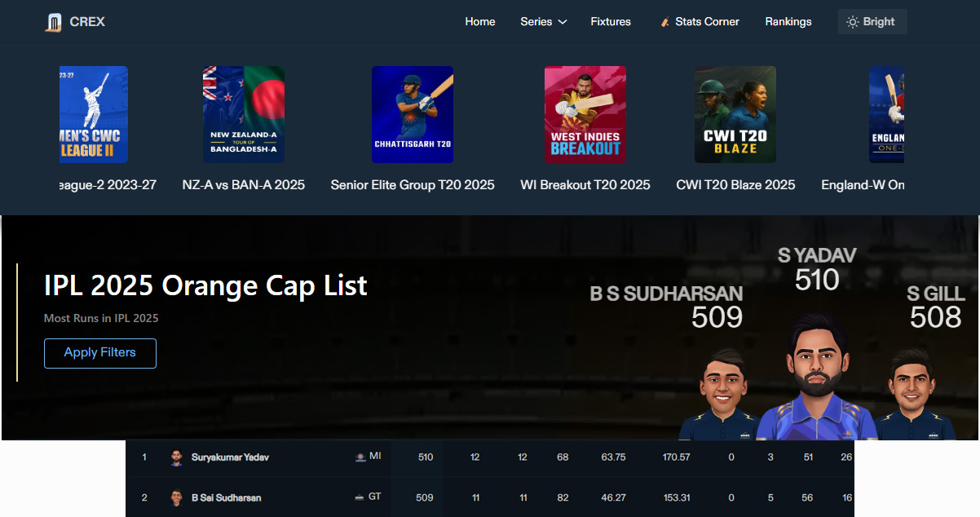The width and height of the screenshot is (980, 517).
Task: Open the Chhattisgarh T20 series card
Action: 412,114
